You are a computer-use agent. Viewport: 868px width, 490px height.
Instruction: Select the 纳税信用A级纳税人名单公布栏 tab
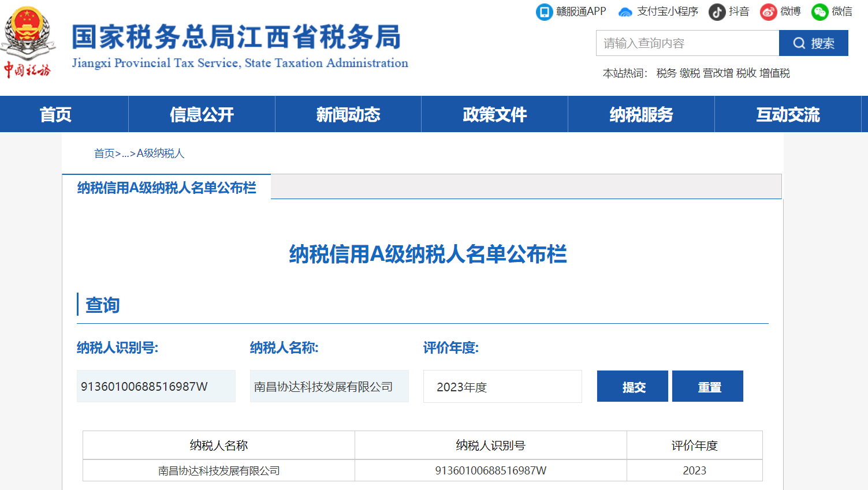(x=166, y=188)
